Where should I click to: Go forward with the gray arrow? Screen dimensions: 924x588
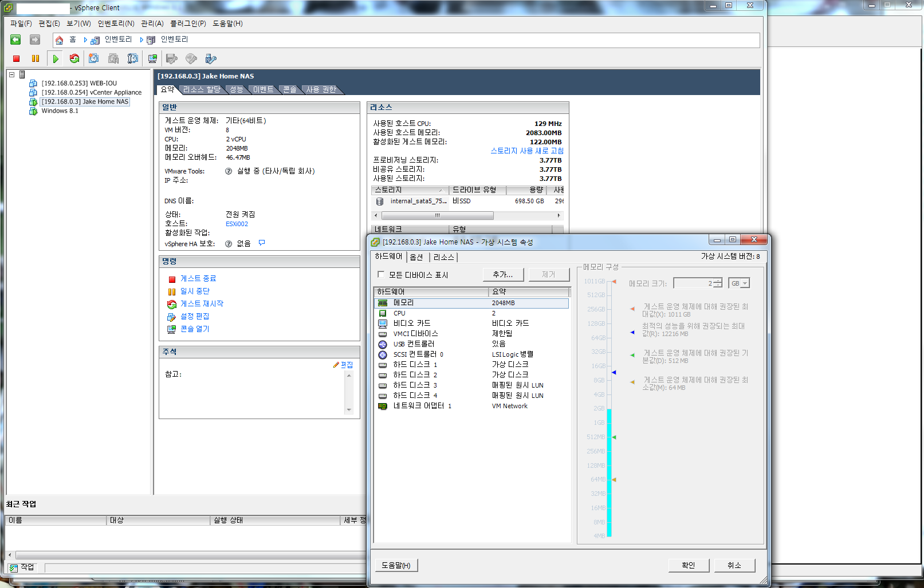tap(35, 40)
